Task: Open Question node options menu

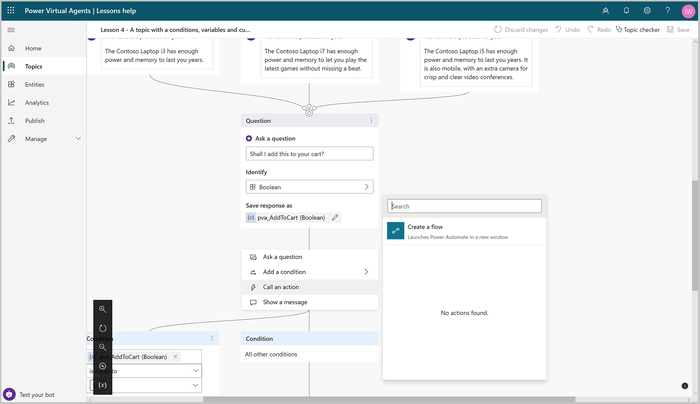Action: (x=371, y=121)
